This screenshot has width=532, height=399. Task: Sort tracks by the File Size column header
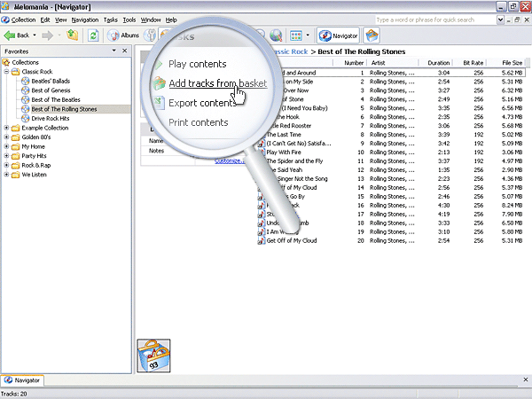(x=506, y=63)
